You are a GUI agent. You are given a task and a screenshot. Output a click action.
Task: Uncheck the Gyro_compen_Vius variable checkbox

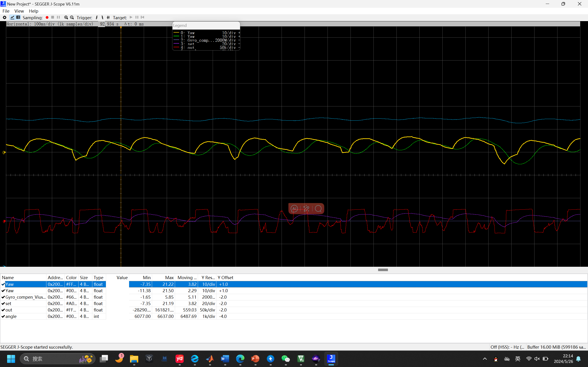point(3,297)
